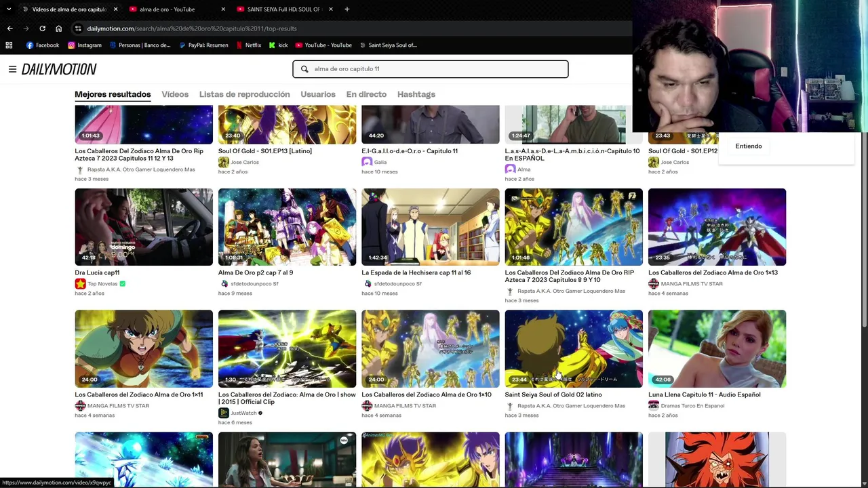Click Dramas Turco En Espanol avatar
The height and width of the screenshot is (488, 868).
click(x=654, y=406)
